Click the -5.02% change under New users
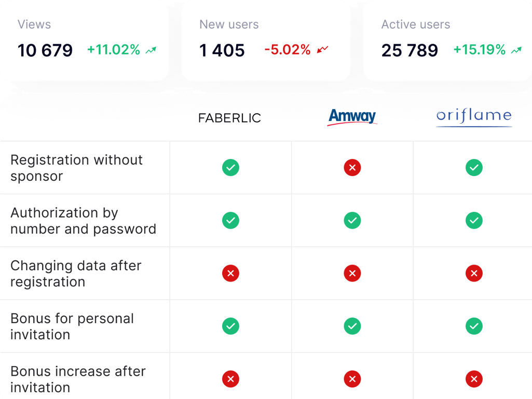The width and height of the screenshot is (532, 399). coord(288,49)
